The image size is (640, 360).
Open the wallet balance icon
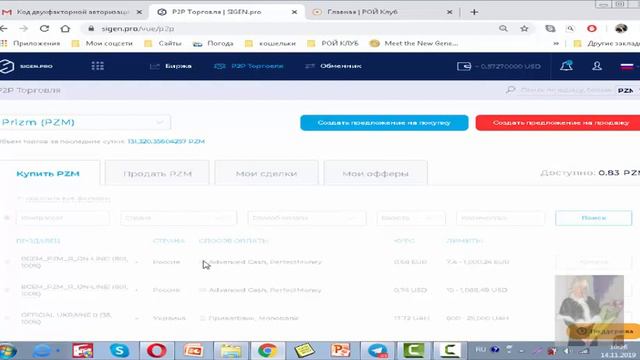point(464,66)
